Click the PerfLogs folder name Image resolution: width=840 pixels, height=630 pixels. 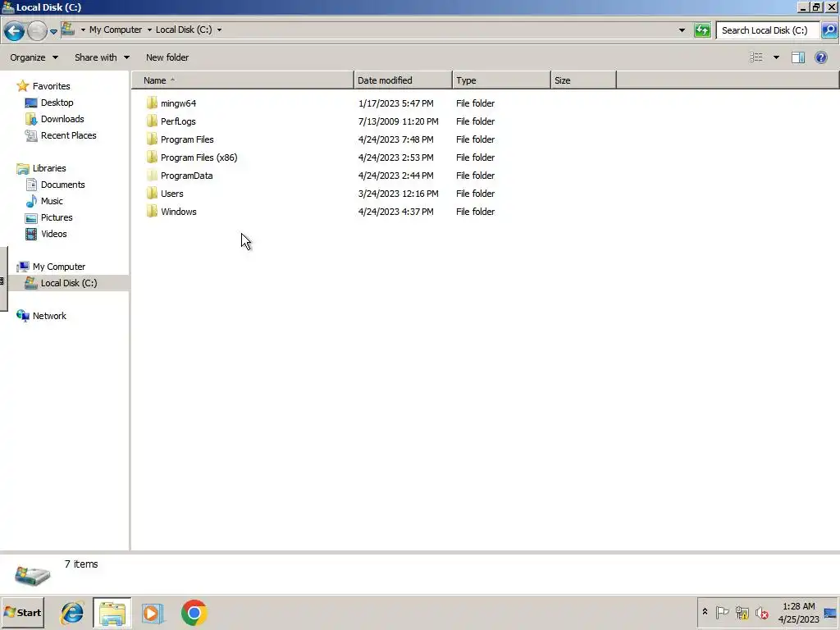click(178, 121)
